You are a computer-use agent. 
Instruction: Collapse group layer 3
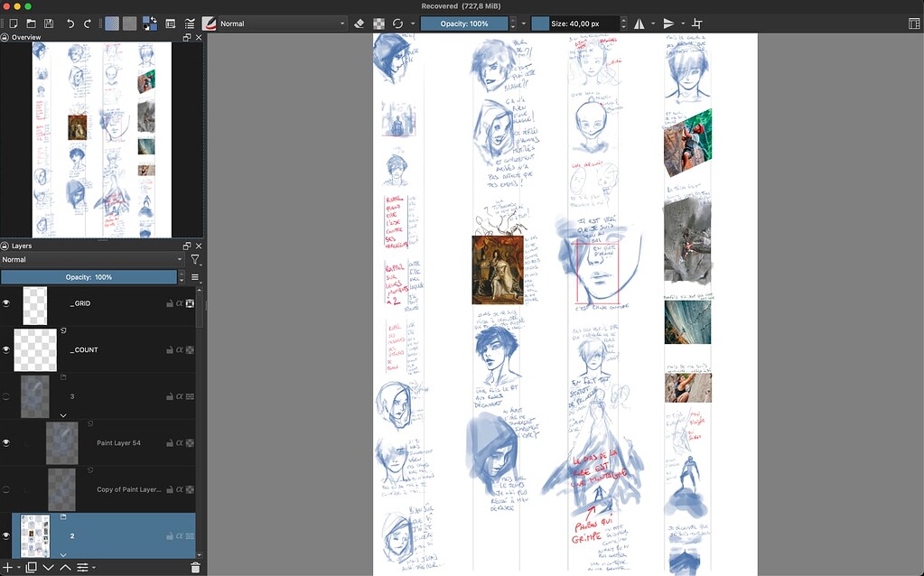pos(63,415)
